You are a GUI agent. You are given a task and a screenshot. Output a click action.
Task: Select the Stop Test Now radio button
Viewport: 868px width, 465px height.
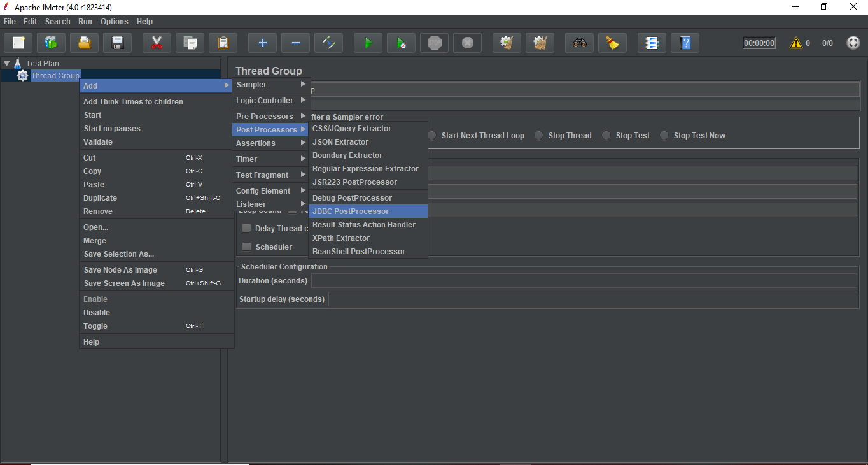point(664,136)
